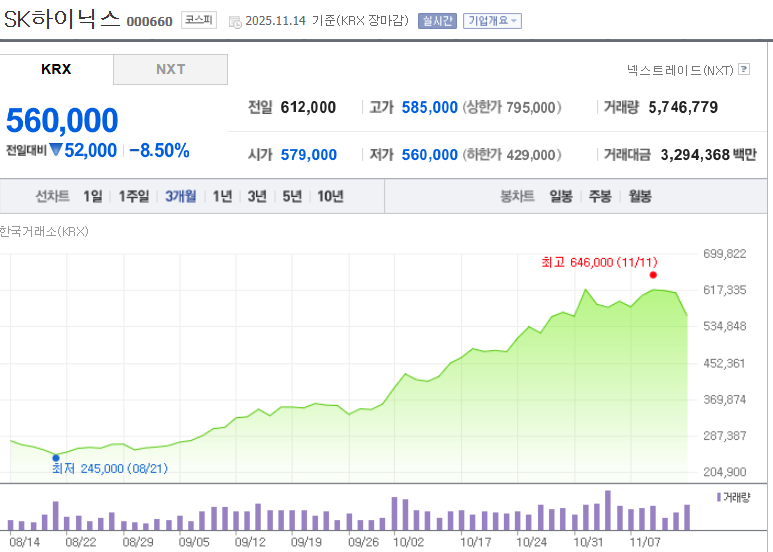The height and width of the screenshot is (552, 773).
Task: Click the 넥스트레이드(NXT) label
Action: point(680,70)
